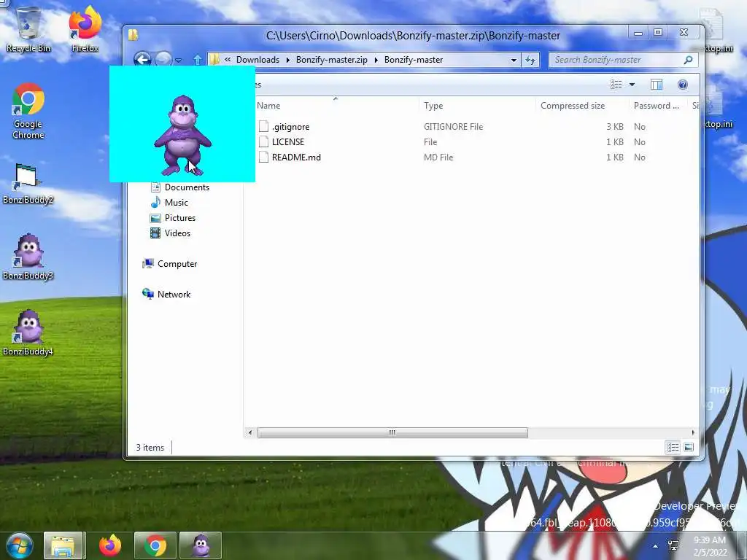The width and height of the screenshot is (747, 560).
Task: Click the search magnifier icon
Action: 688,60
